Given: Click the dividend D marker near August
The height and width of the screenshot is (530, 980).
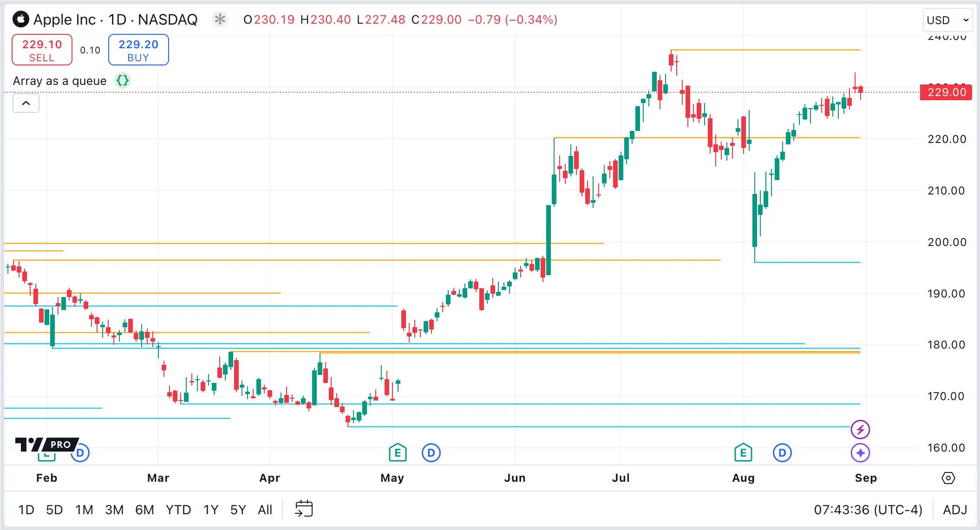Looking at the screenshot, I should (782, 452).
